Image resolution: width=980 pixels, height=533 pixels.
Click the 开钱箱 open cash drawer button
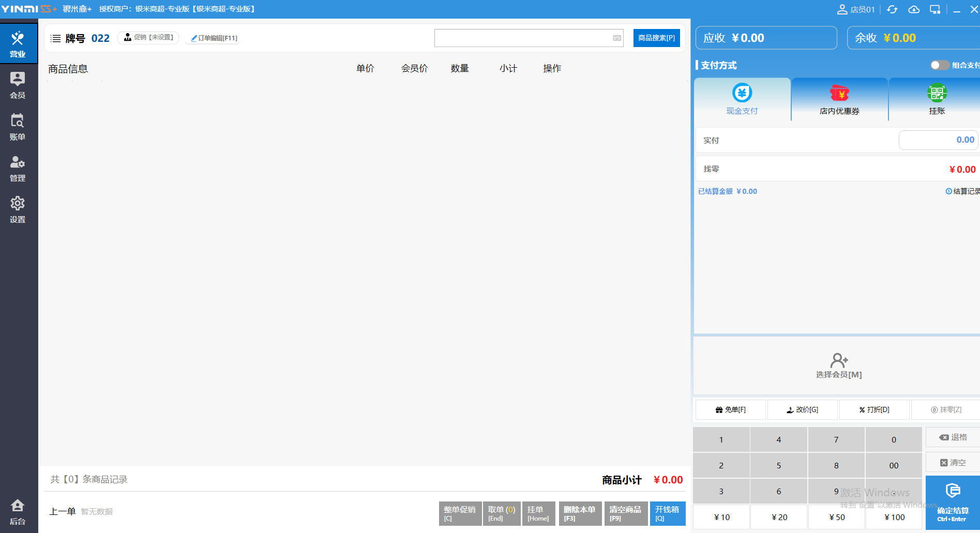667,513
